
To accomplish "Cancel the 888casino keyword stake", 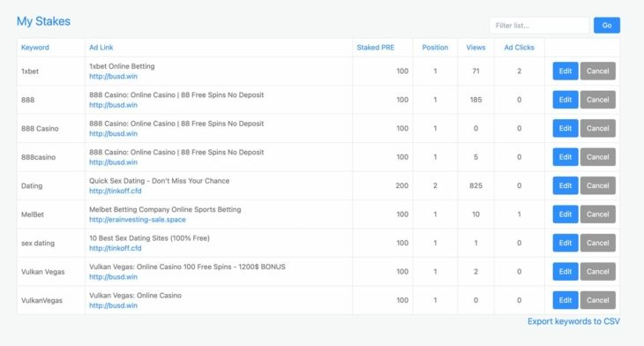I will point(597,157).
